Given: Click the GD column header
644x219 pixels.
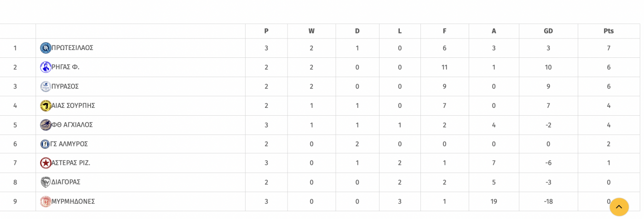Looking at the screenshot, I should pos(548,31).
